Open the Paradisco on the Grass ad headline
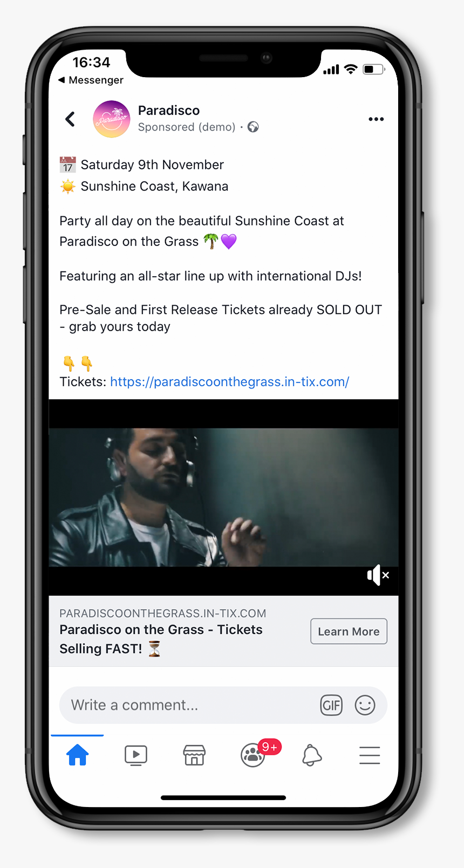464x868 pixels. (161, 639)
